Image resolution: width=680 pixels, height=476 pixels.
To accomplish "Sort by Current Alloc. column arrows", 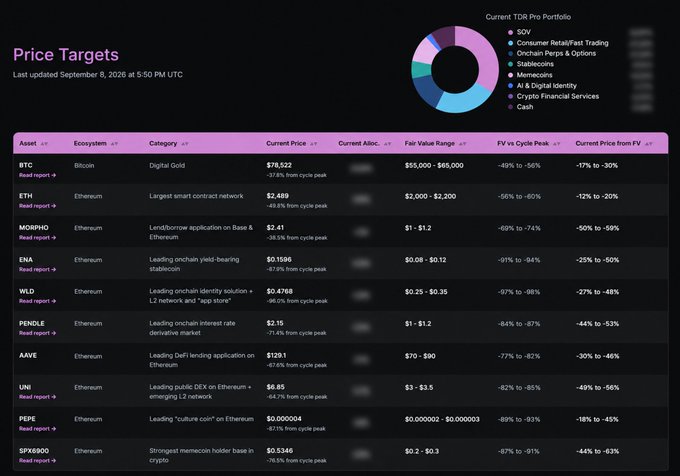I will 387,144.
